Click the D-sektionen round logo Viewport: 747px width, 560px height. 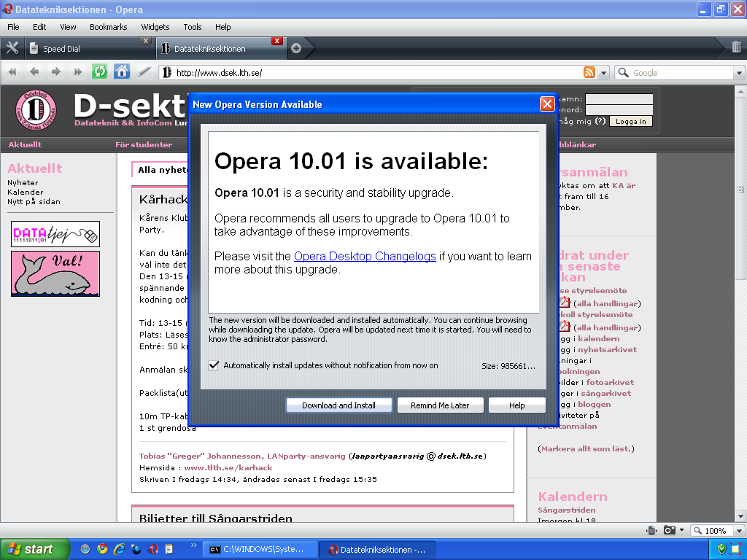coord(36,110)
